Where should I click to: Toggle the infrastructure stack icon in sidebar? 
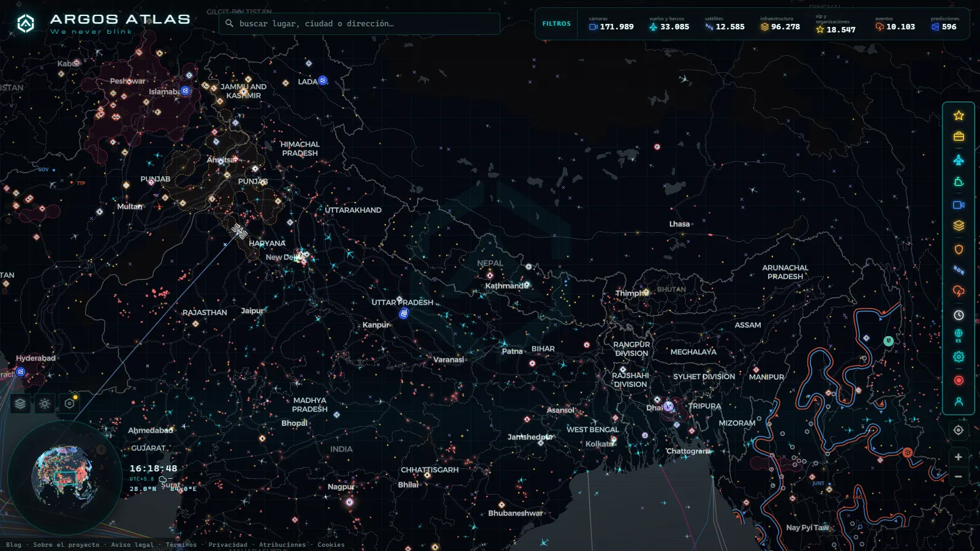point(959,226)
